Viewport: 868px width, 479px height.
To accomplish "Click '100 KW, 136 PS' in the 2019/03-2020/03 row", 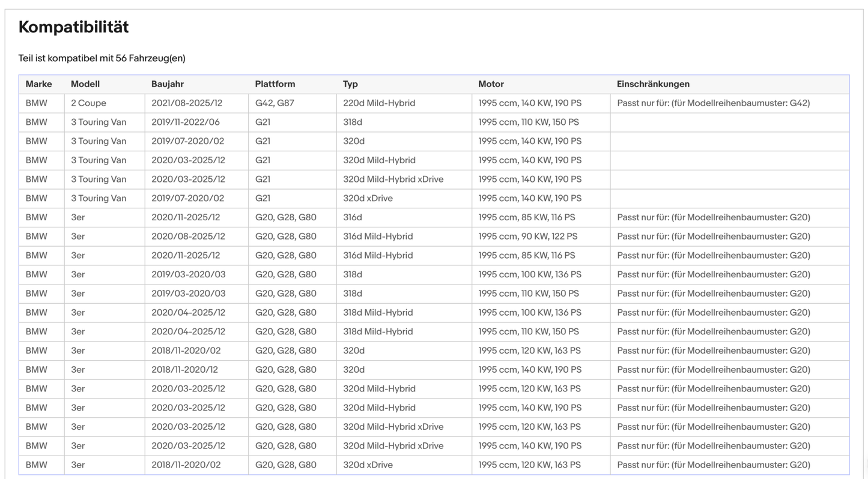I will (x=551, y=274).
